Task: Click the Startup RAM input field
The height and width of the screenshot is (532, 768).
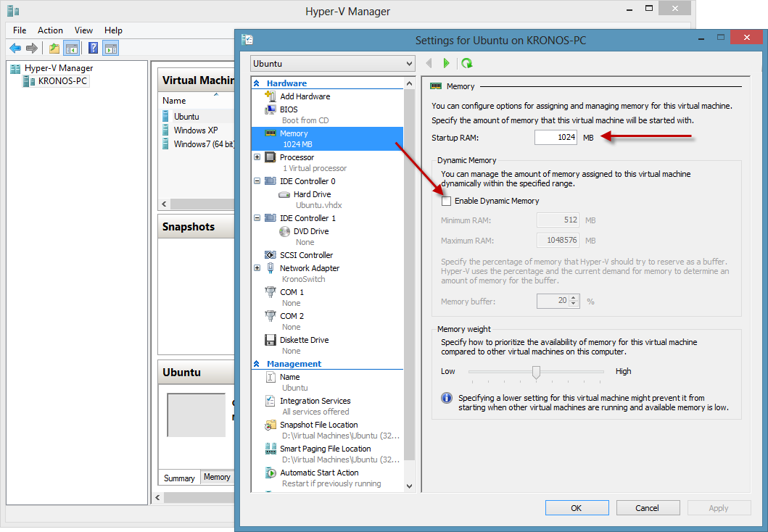Action: [556, 138]
